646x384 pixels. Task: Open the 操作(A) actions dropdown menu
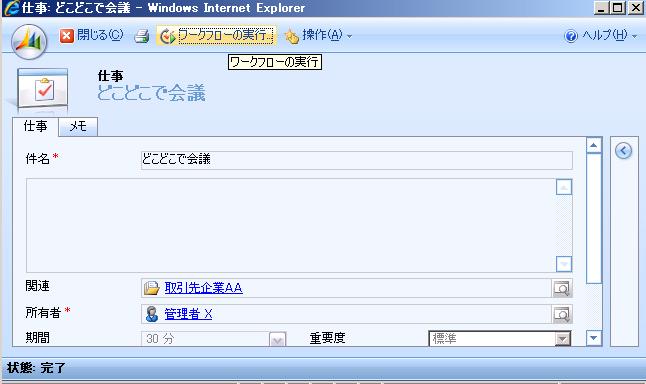tap(318, 36)
